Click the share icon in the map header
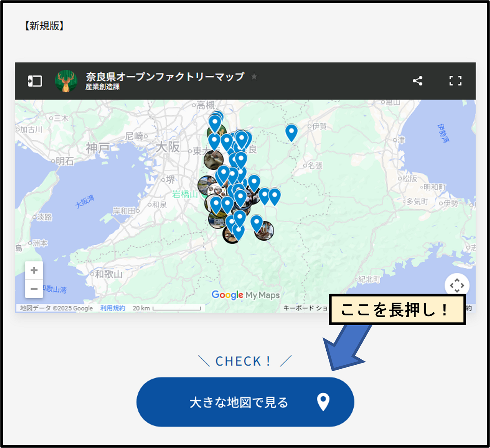This screenshot has width=490, height=448. coord(417,81)
